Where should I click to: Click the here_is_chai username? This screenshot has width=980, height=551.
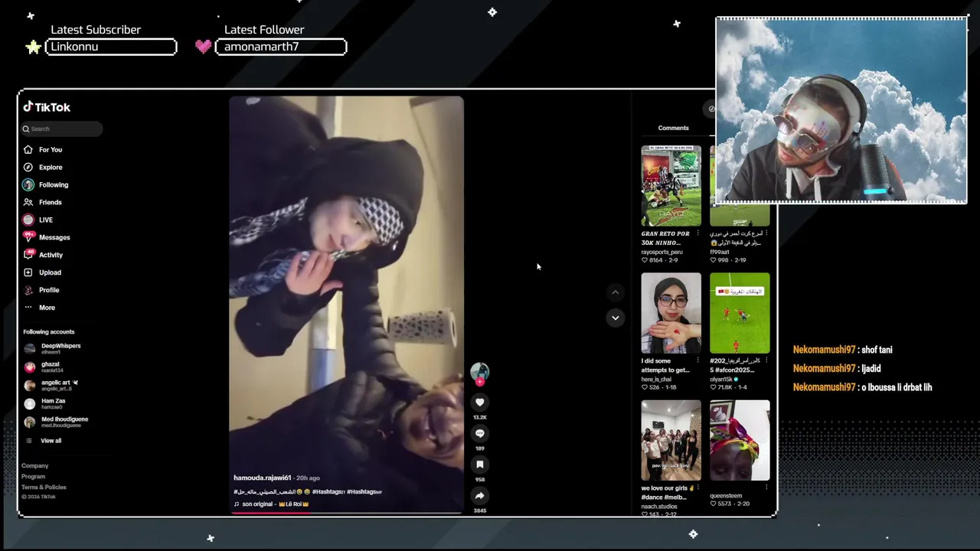coord(658,379)
